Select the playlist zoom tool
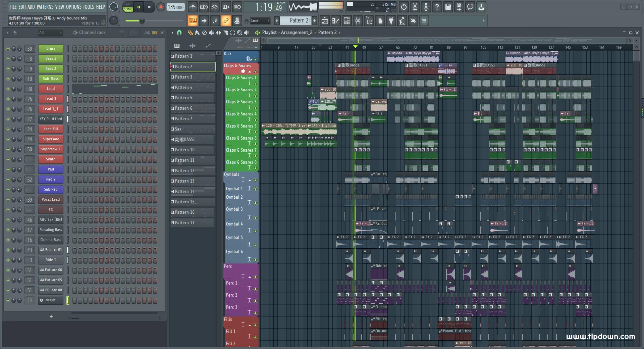The width and height of the screenshot is (644, 349). point(239,33)
